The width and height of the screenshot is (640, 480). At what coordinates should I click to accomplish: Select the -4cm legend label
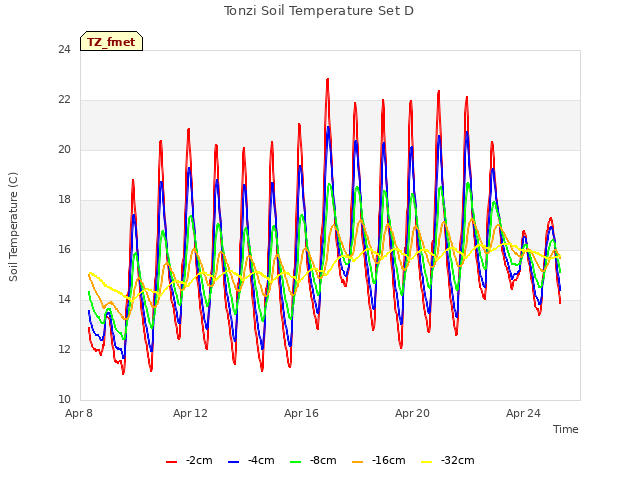click(261, 460)
